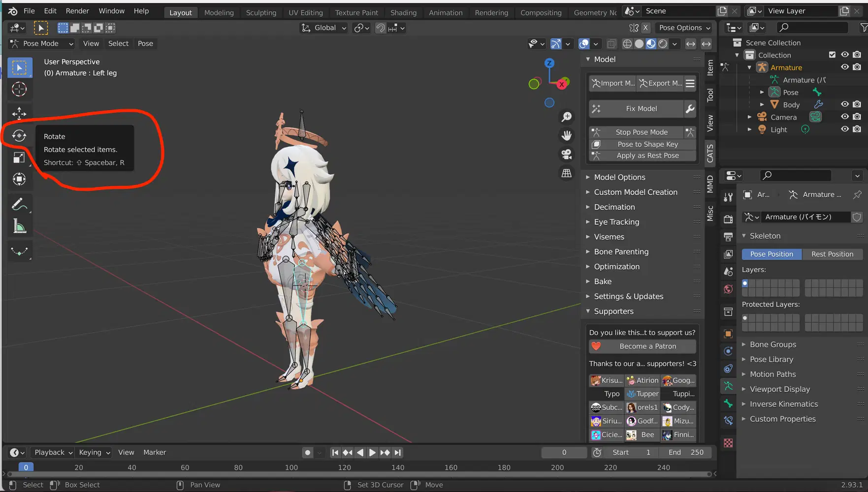The height and width of the screenshot is (492, 868).
Task: Activate the Annotate tool
Action: click(x=20, y=204)
